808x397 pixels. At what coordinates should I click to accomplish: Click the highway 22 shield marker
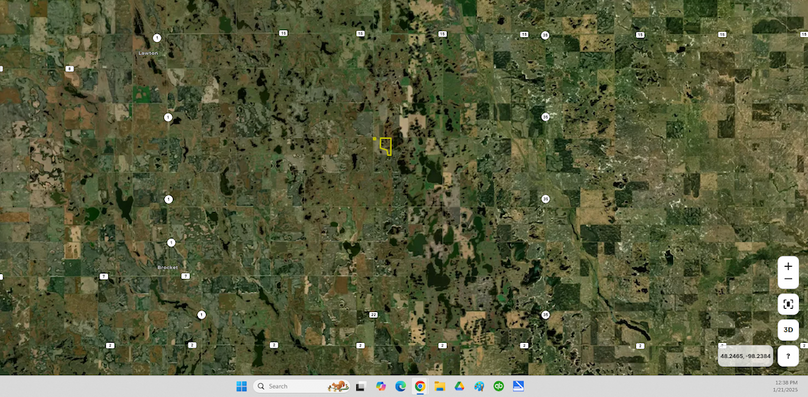(x=374, y=314)
